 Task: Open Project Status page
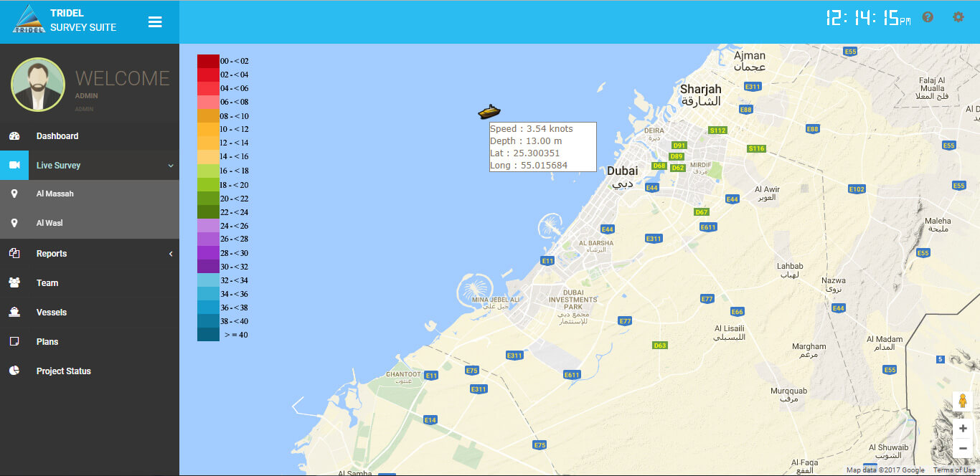pos(90,371)
